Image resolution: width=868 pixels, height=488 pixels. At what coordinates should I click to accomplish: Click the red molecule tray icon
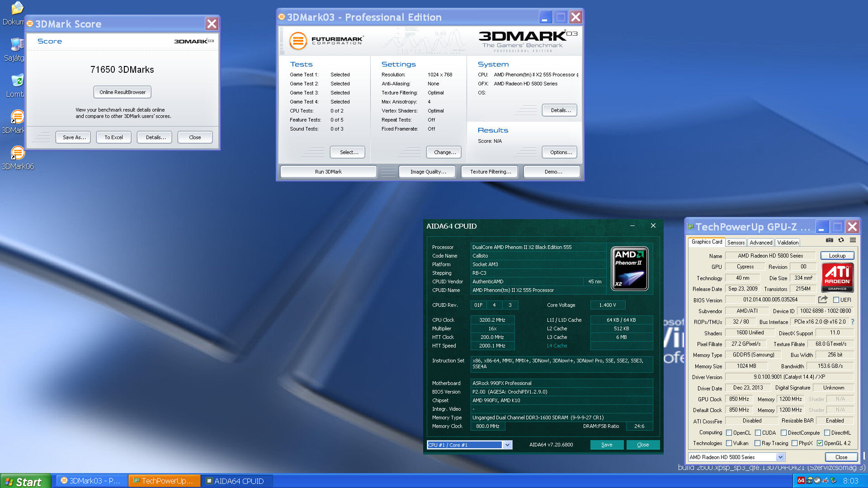click(826, 481)
